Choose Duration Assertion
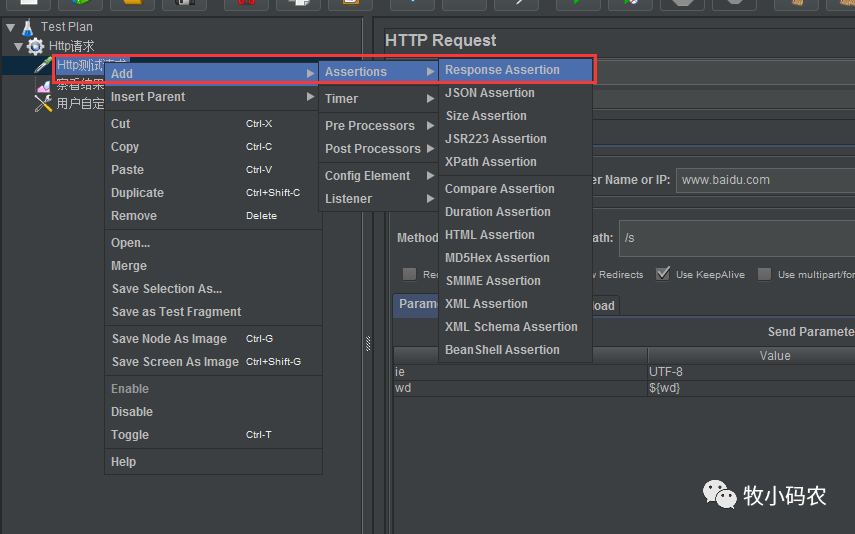Image resolution: width=855 pixels, height=534 pixels. [515, 212]
